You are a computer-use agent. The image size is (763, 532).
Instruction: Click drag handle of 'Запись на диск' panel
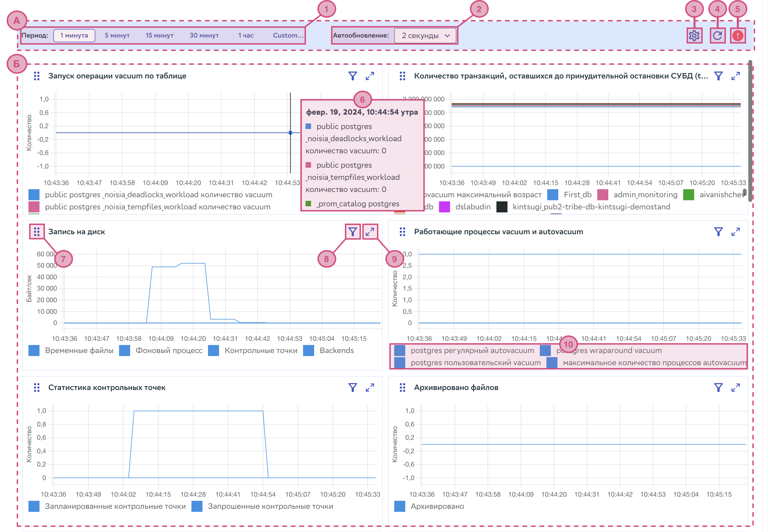[36, 231]
